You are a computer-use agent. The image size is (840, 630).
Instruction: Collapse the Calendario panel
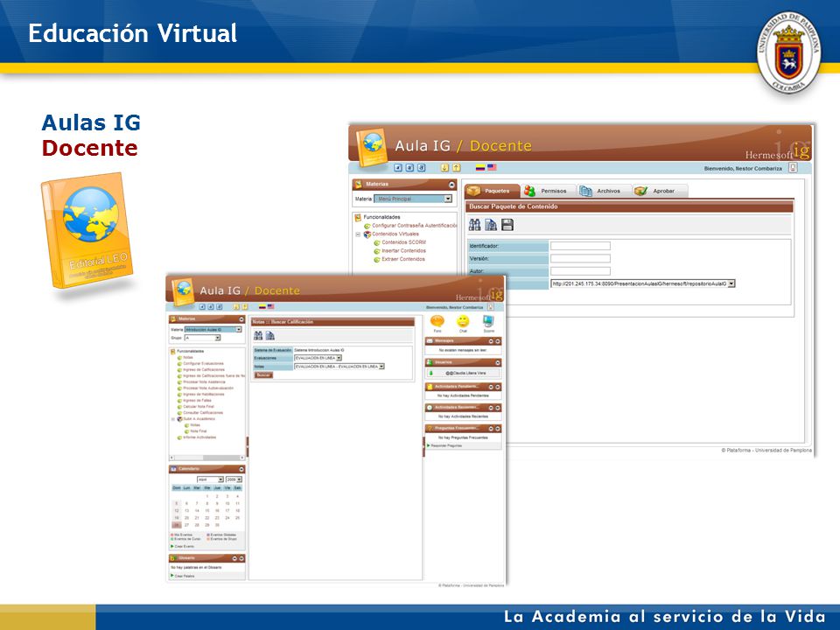pyautogui.click(x=241, y=469)
